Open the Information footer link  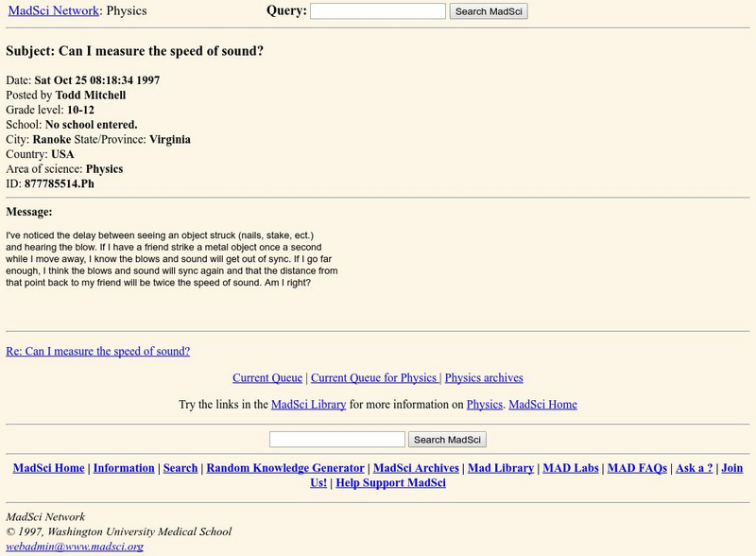tap(124, 468)
